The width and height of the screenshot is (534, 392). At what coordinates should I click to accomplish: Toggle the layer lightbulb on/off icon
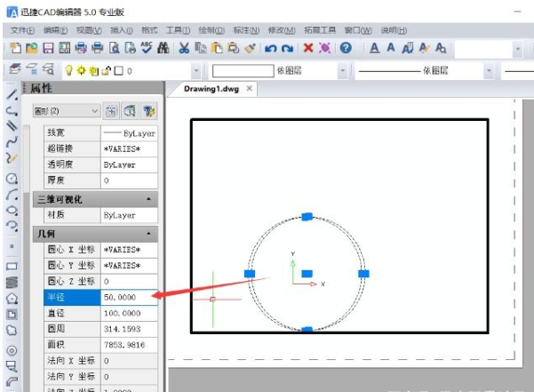(68, 70)
